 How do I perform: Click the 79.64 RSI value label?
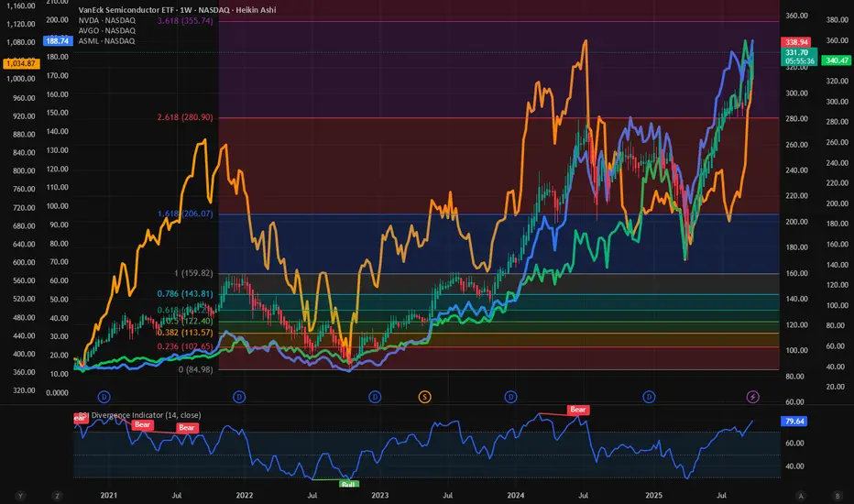pos(794,423)
